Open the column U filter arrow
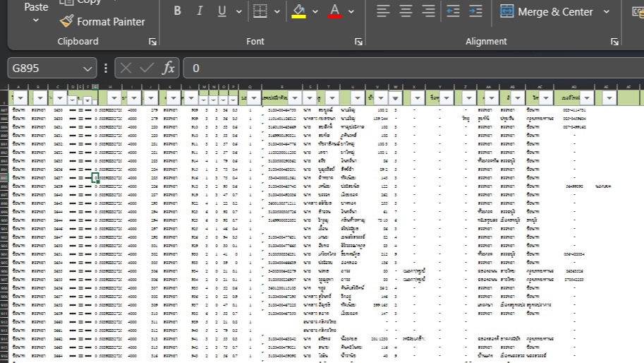Image resolution: width=644 pixels, height=363 pixels. tap(358, 98)
